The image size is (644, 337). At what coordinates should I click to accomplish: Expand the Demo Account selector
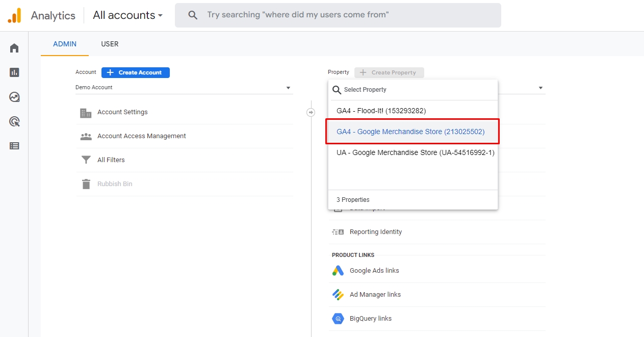(184, 88)
